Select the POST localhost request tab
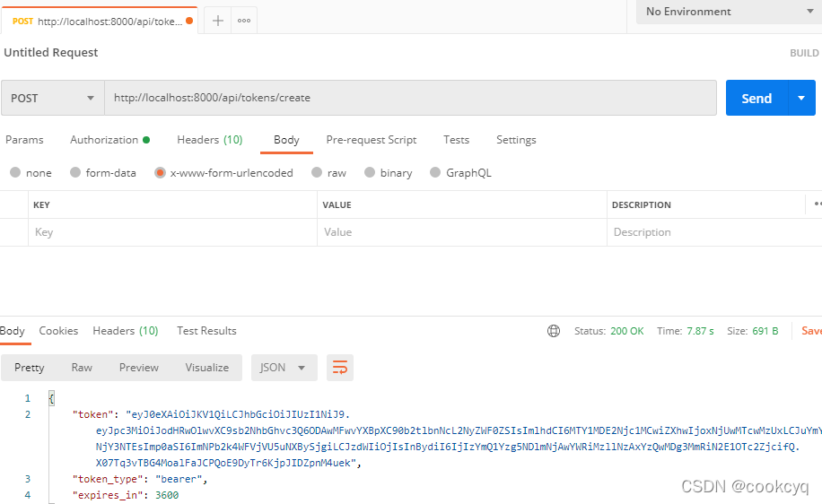The image size is (822, 504). click(99, 21)
